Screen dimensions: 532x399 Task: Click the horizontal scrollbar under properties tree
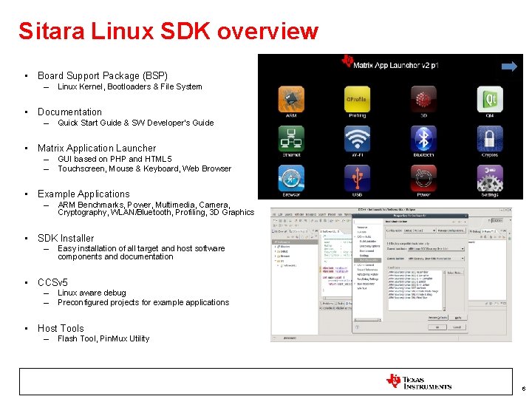click(368, 320)
